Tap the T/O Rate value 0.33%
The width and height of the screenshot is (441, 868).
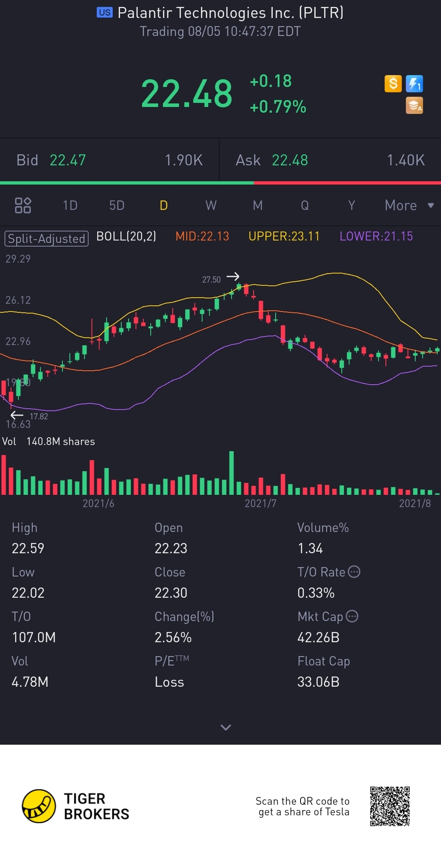click(316, 593)
